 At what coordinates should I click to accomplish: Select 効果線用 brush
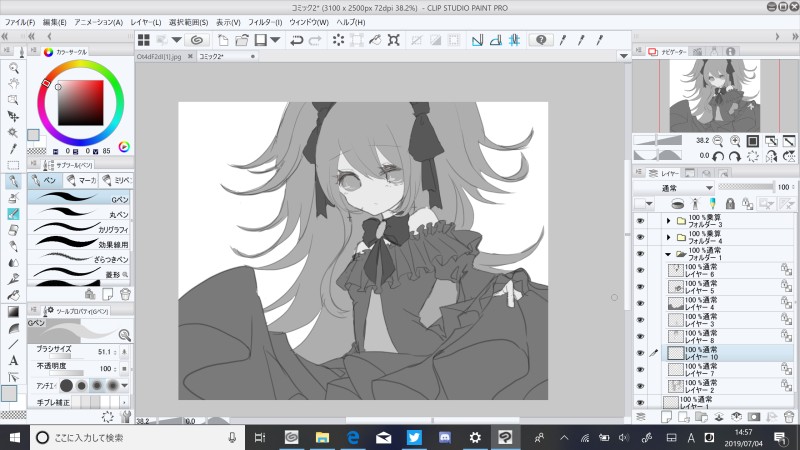coord(79,243)
